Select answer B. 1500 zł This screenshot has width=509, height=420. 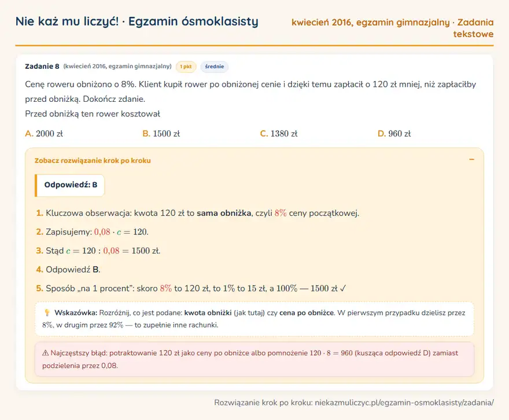(x=161, y=134)
